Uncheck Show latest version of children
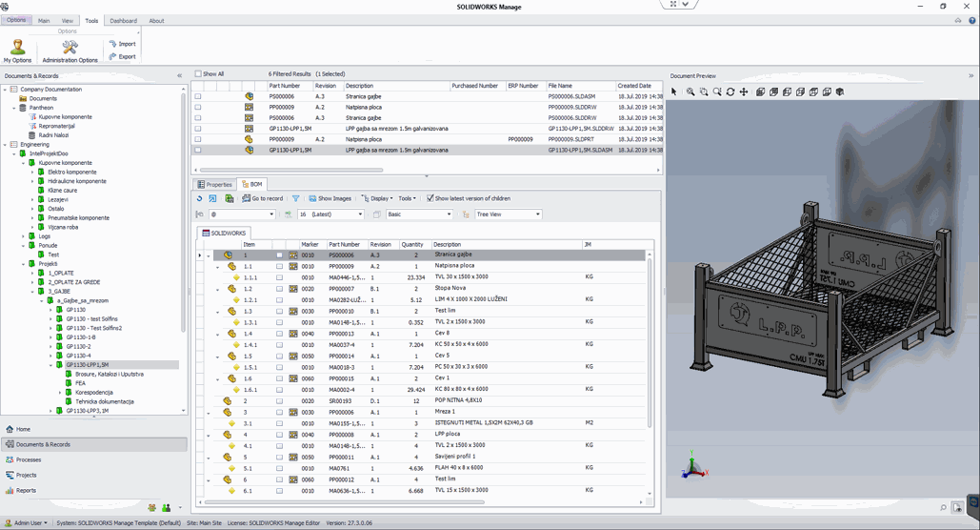980x530 pixels. 430,199
